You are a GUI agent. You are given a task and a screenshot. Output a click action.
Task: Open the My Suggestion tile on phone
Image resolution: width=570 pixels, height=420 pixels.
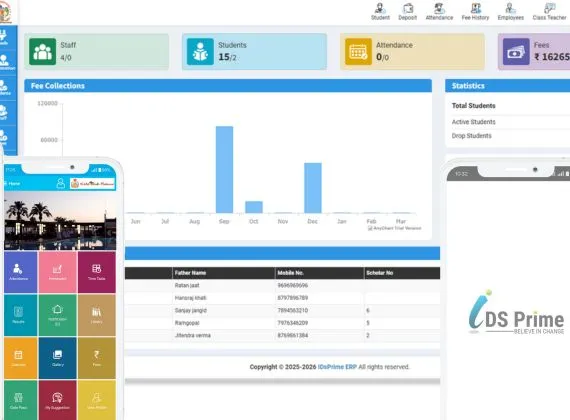pos(57,400)
